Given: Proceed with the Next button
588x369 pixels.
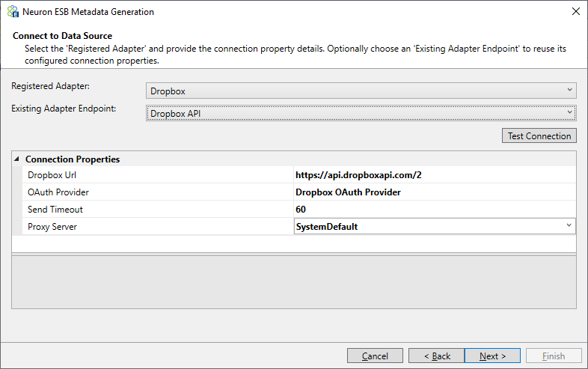Looking at the screenshot, I should [x=492, y=356].
